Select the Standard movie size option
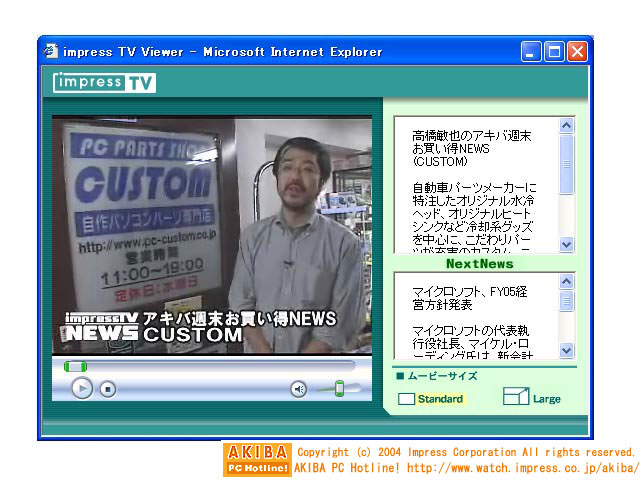Viewport: 640px width, 480px height. point(431,399)
